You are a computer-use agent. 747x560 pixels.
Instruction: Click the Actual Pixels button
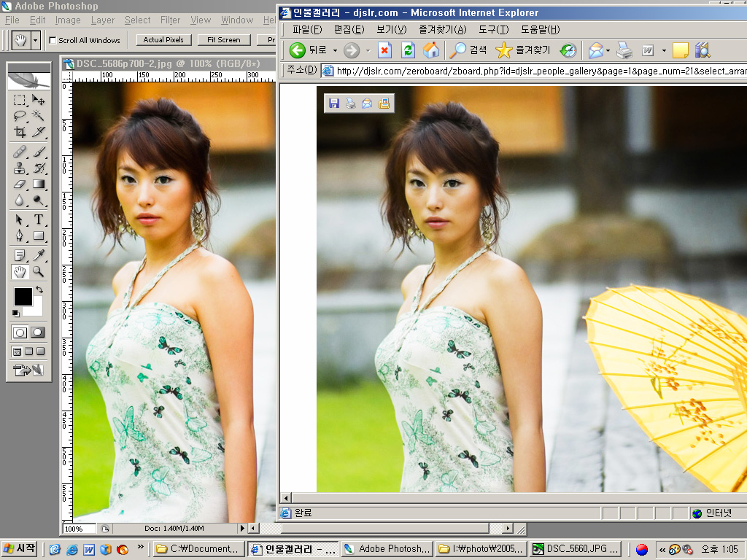coord(163,40)
